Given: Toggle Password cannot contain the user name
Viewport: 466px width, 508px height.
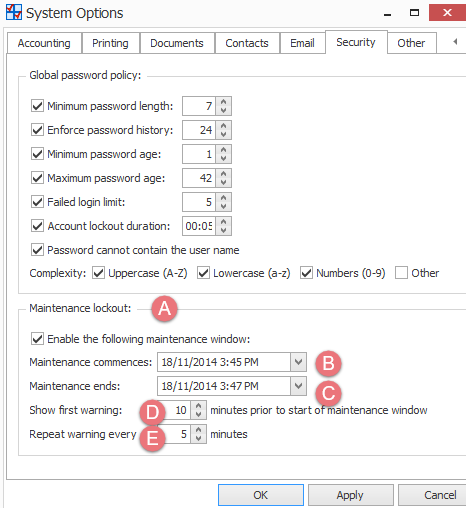Looking at the screenshot, I should click(x=37, y=250).
